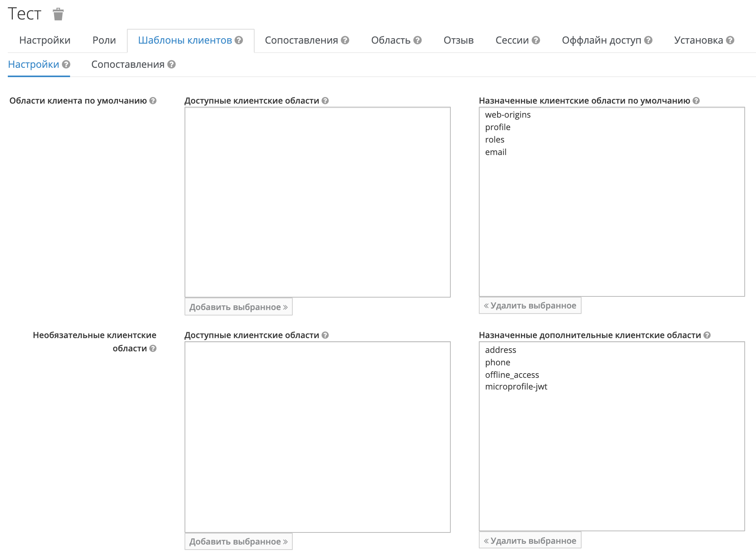Click help icon next to Сессии tab

coord(536,40)
